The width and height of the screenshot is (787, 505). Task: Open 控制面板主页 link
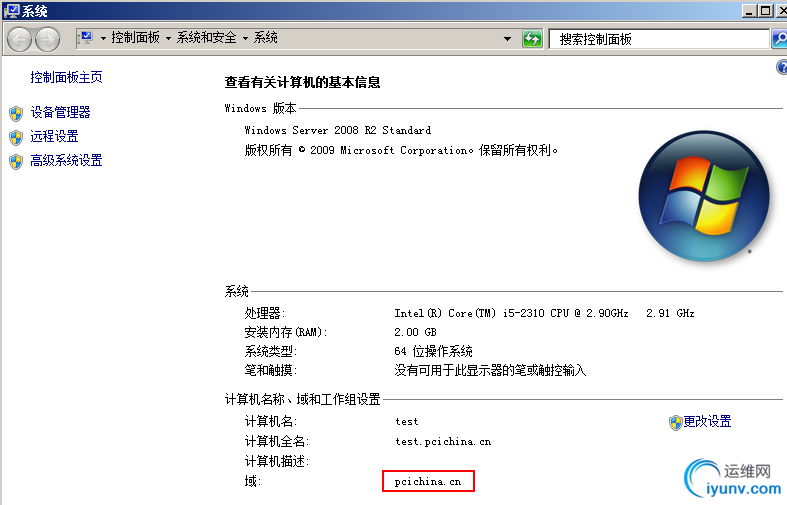(66, 77)
